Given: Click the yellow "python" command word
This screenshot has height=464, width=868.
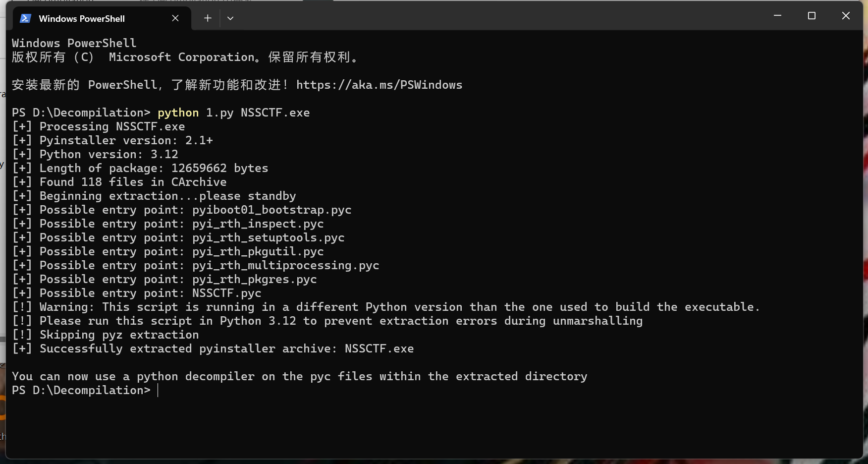Looking at the screenshot, I should [x=178, y=113].
